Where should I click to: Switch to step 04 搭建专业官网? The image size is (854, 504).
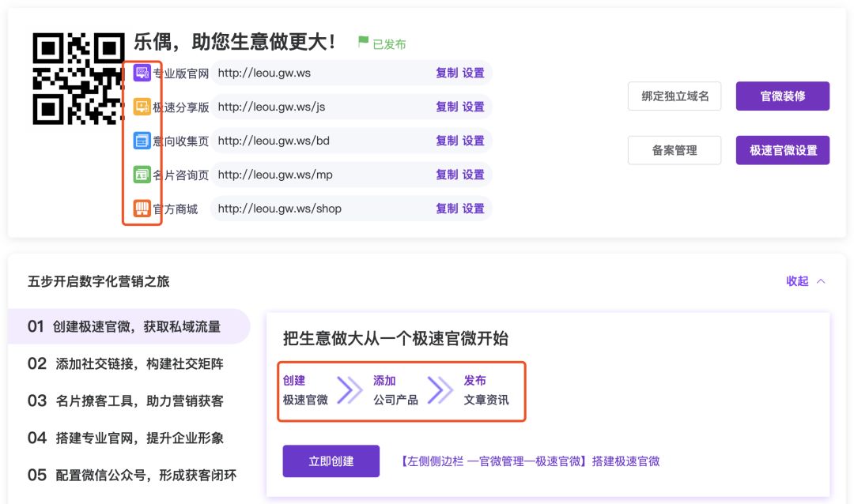pos(127,438)
